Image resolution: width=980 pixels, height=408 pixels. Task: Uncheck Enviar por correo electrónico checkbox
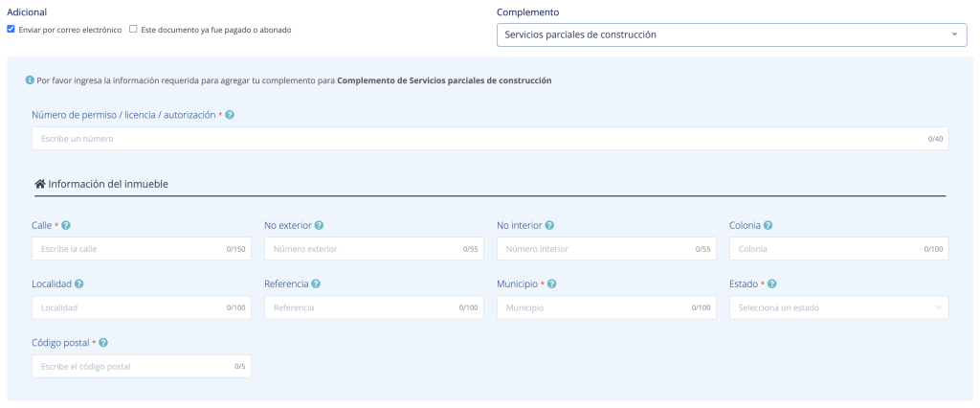(11, 30)
